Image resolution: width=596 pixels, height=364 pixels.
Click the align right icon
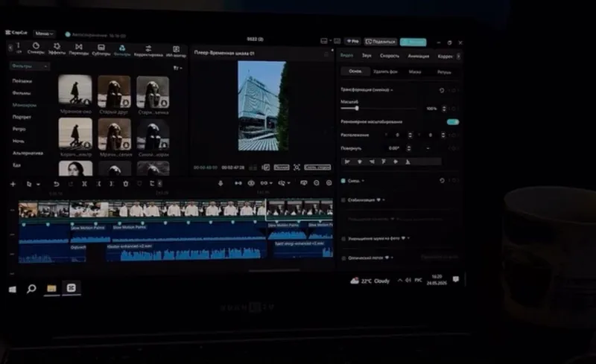tap(372, 162)
